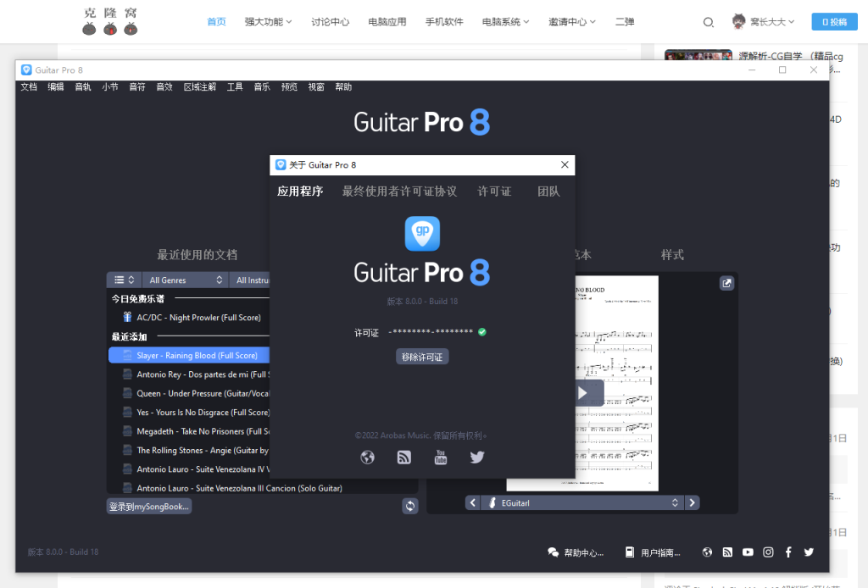Expand the 电脑系统 website menu

[x=505, y=21]
